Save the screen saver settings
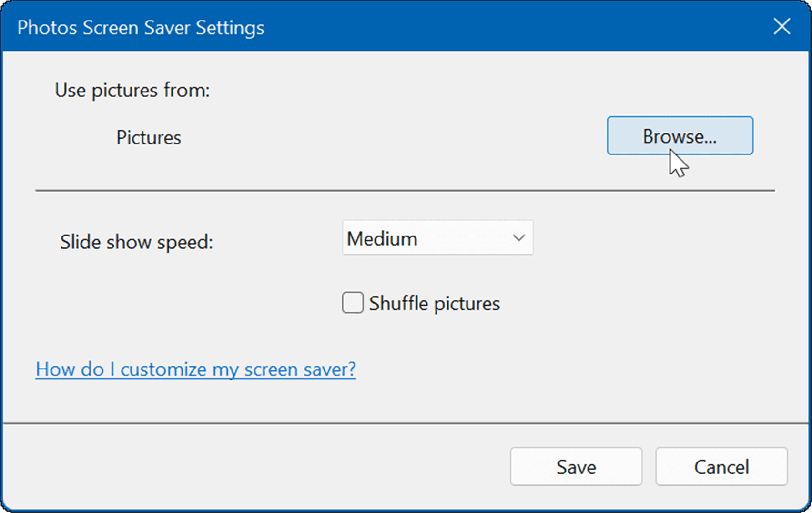Image resolution: width=812 pixels, height=513 pixels. coord(576,467)
